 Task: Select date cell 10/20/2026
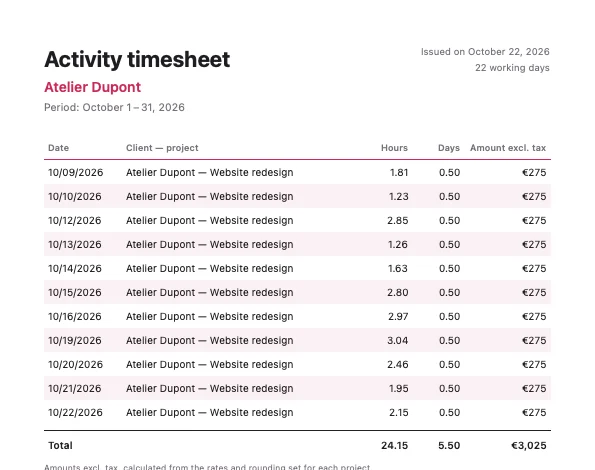point(76,365)
